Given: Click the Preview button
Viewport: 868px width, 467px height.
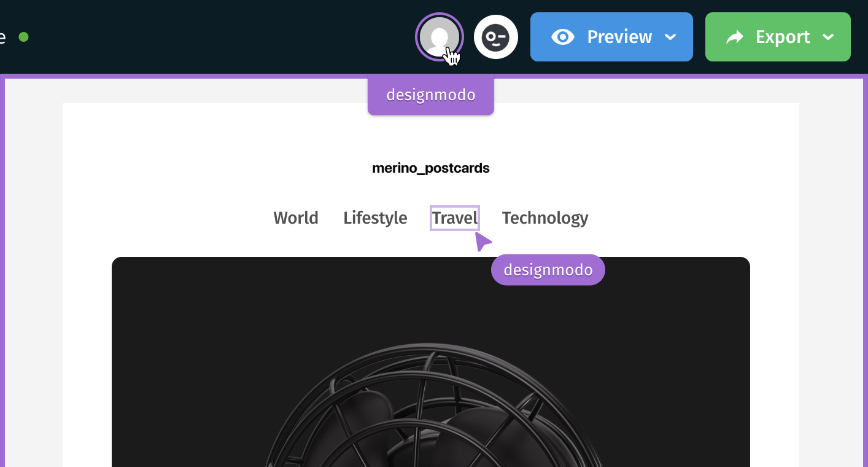Looking at the screenshot, I should 611,37.
